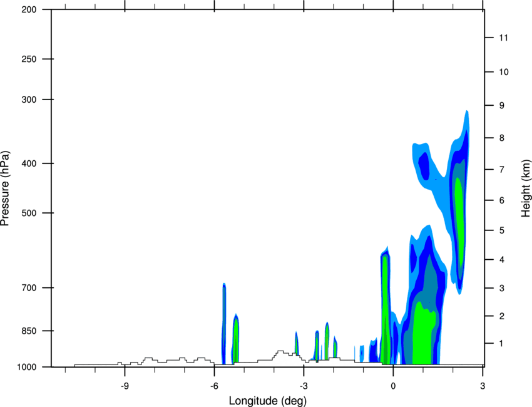Select the 850 pressure tick label
The height and width of the screenshot is (407, 532).
[29, 331]
